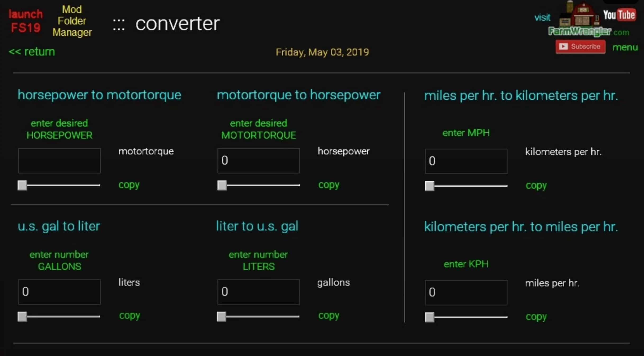
Task: Open the menu link
Action: (625, 47)
